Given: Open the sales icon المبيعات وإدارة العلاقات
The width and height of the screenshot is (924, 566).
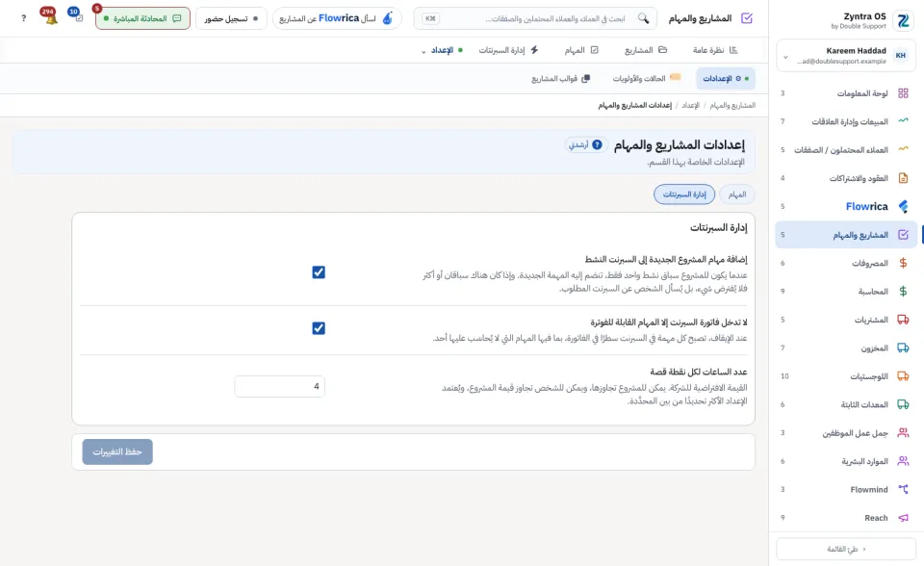Looking at the screenshot, I should pos(903,121).
